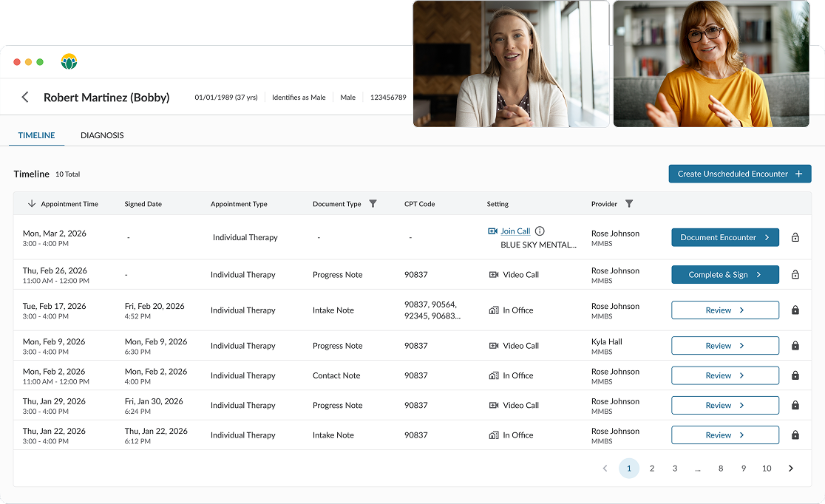
Task: Click Create Unscheduled Encounter button
Action: click(739, 174)
